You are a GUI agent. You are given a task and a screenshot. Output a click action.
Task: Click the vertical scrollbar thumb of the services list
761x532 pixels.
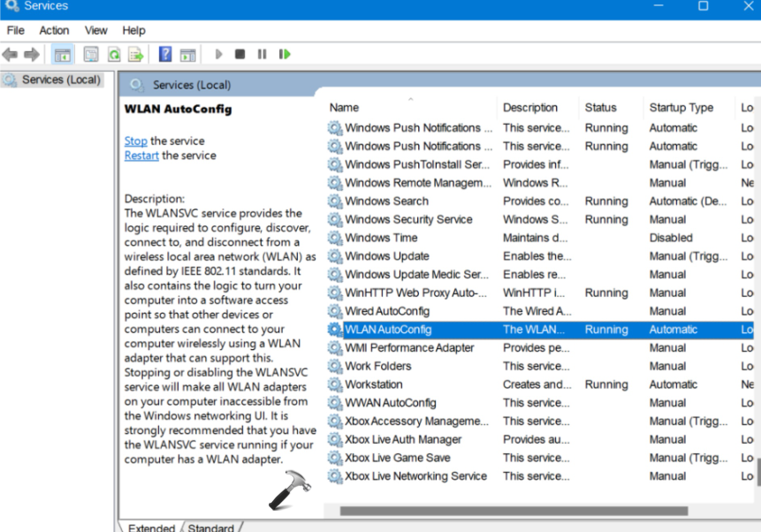[758, 471]
